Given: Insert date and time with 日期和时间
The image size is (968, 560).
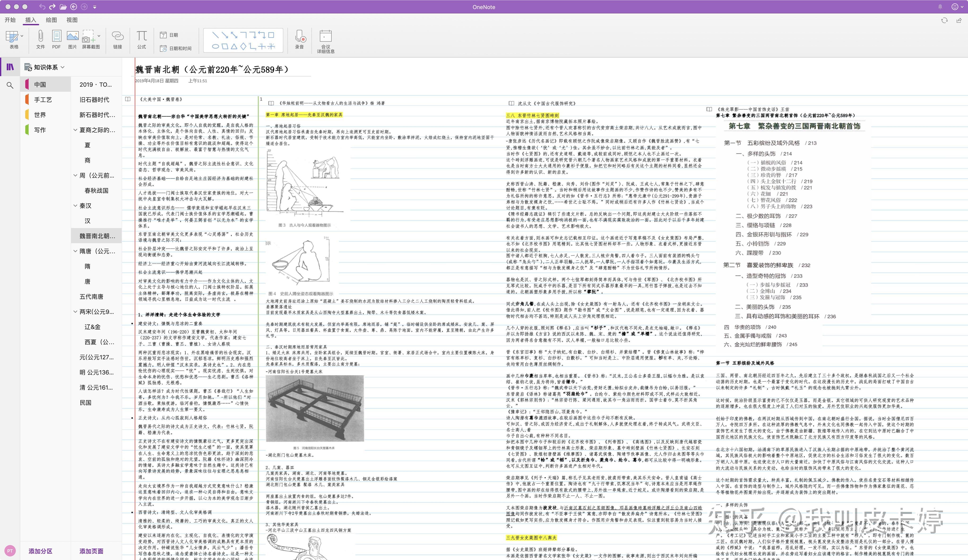Looking at the screenshot, I should click(x=176, y=48).
